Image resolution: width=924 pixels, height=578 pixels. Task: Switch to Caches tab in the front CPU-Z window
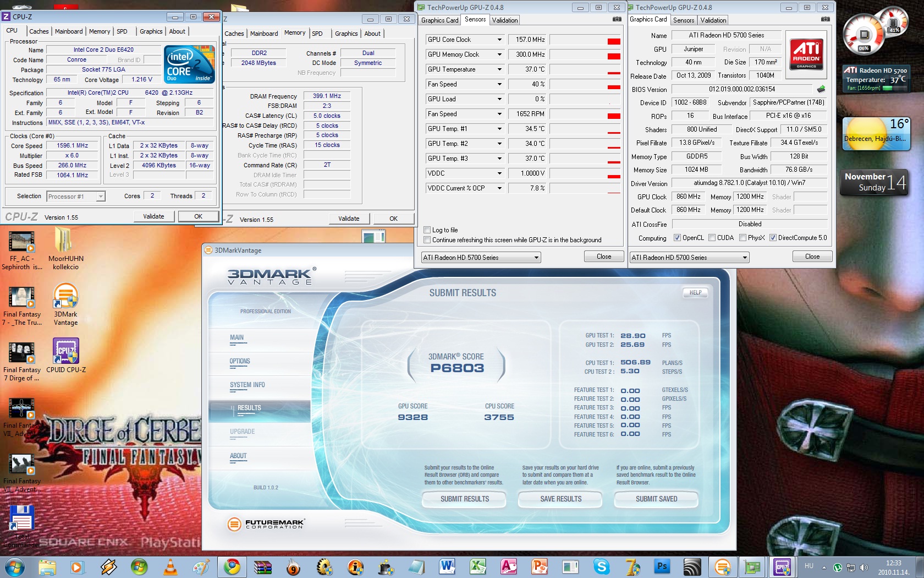coord(39,31)
